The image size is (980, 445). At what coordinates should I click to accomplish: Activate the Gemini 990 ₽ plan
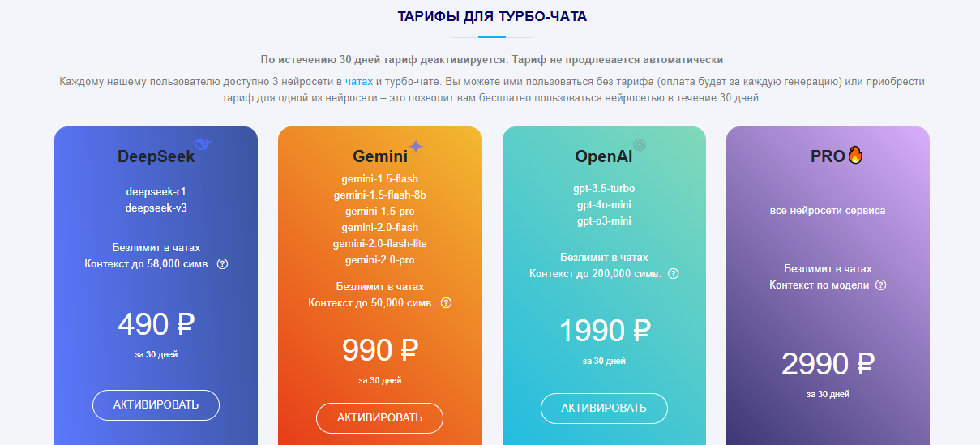click(379, 418)
